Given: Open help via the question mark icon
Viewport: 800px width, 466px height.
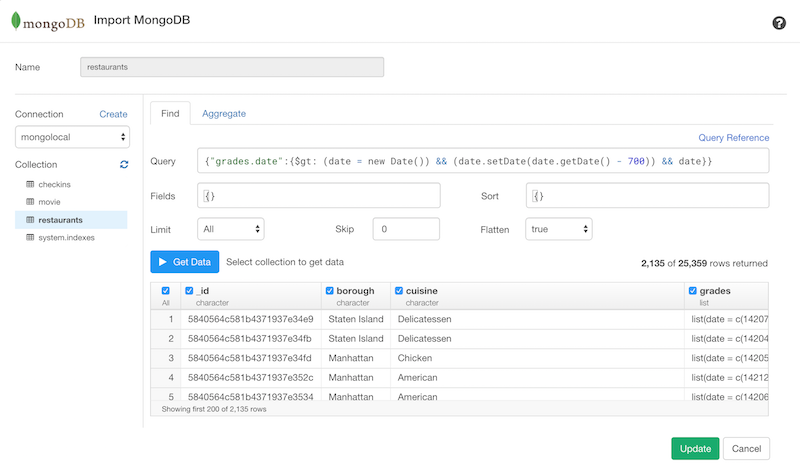Looking at the screenshot, I should 779,23.
